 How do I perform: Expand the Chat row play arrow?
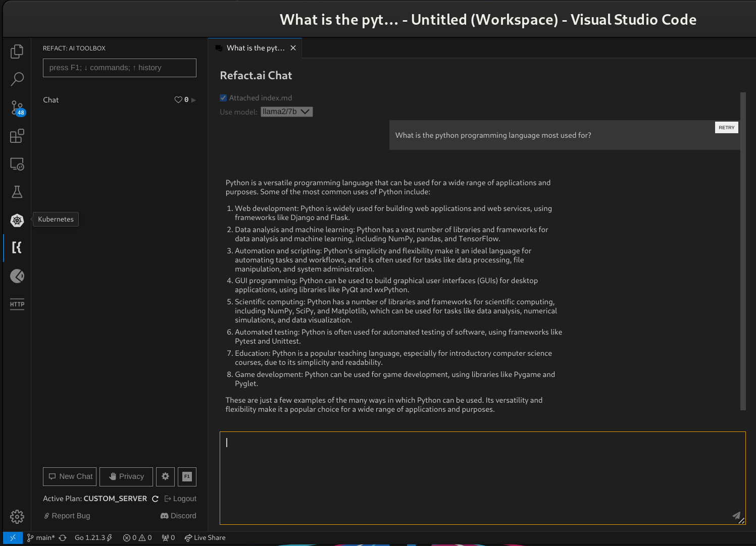pos(193,100)
